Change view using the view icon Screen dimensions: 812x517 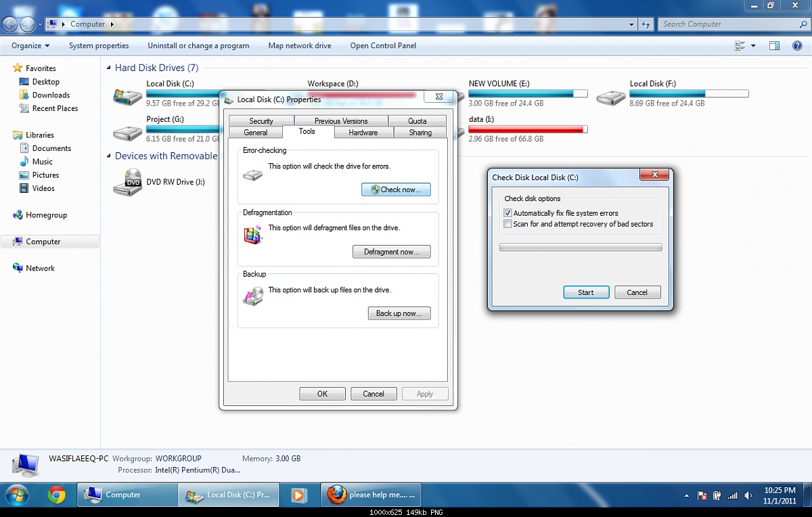(740, 46)
